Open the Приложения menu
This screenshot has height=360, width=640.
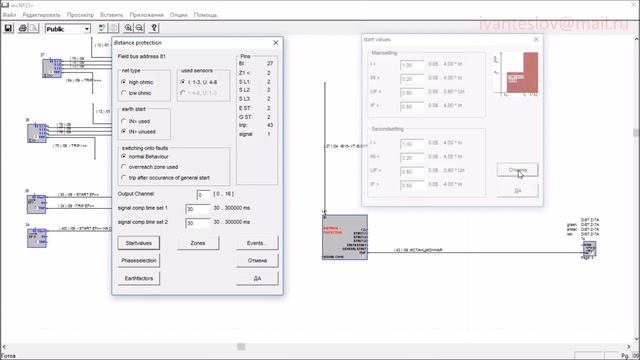point(146,15)
